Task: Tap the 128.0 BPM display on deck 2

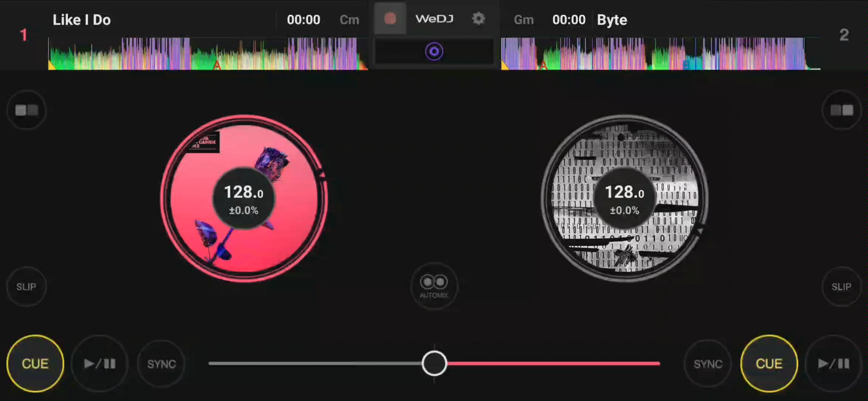Action: click(x=625, y=192)
